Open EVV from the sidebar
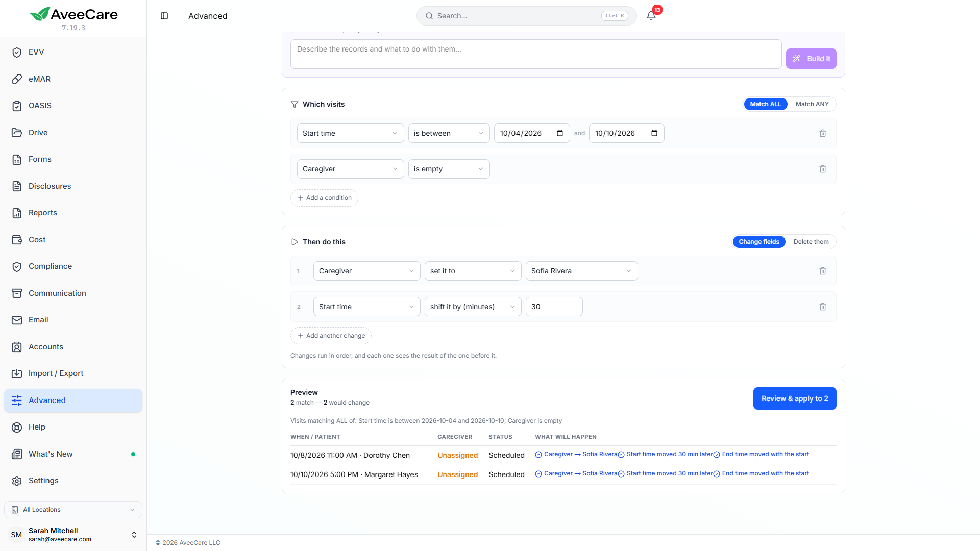 (73, 52)
